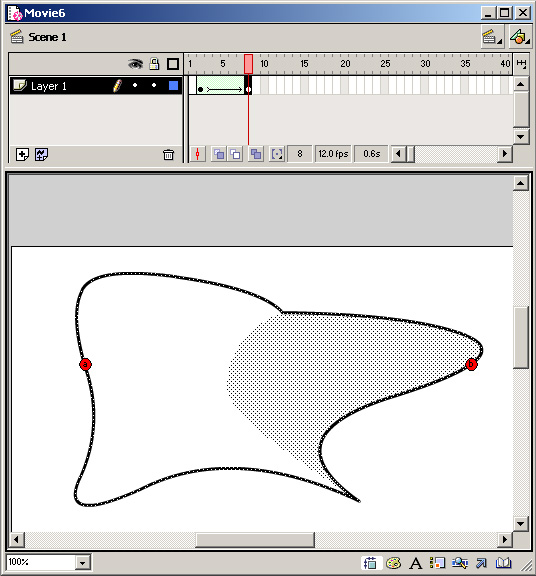The height and width of the screenshot is (576, 536).
Task: Click the Add Layer icon
Action: click(22, 155)
